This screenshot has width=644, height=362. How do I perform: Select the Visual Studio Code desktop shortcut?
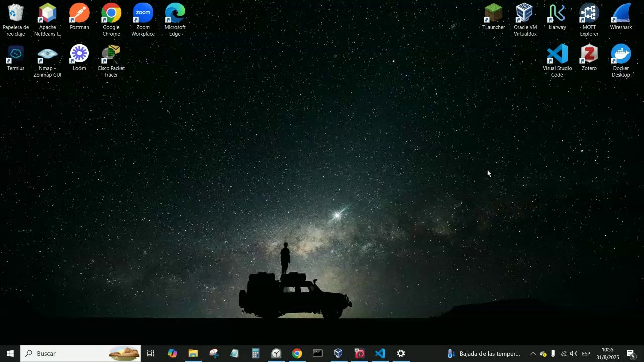pyautogui.click(x=557, y=61)
